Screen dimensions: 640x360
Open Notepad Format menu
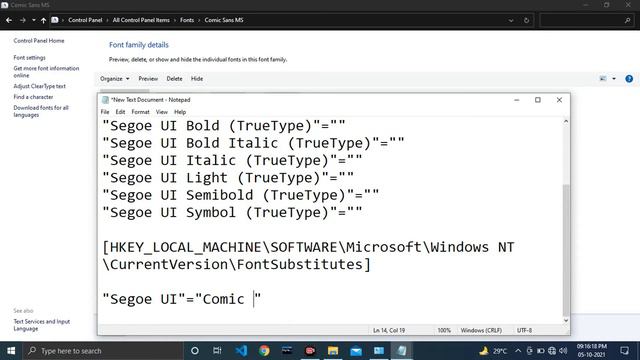(140, 112)
